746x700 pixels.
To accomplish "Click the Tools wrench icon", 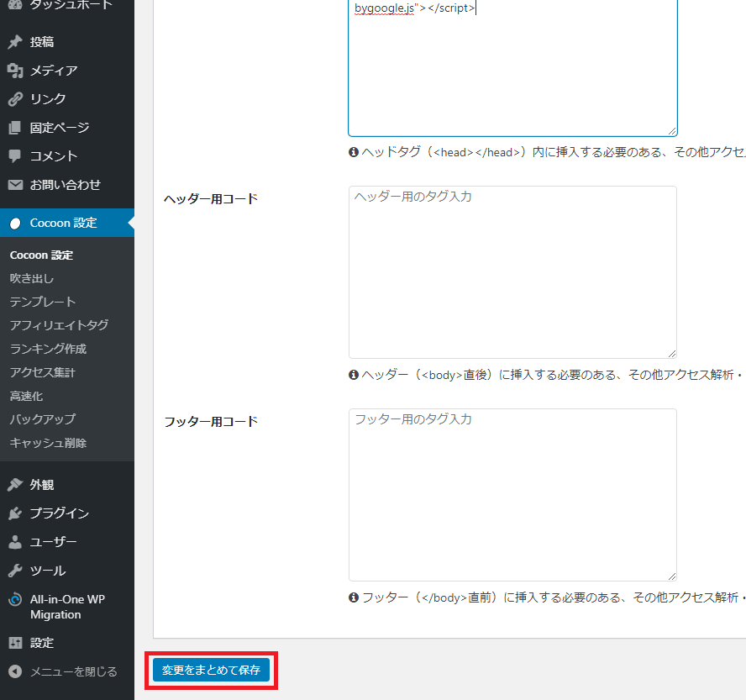I will (15, 570).
